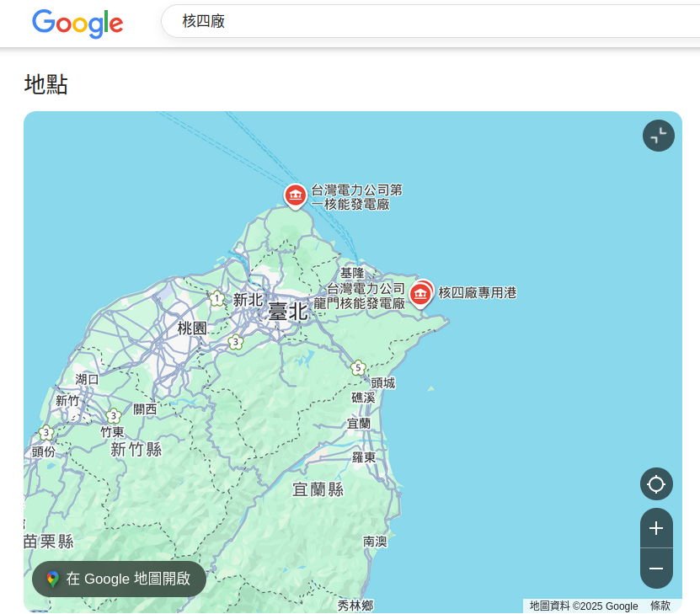Click the 臺北 city label
Screen dimensions: 700x614
(x=288, y=312)
